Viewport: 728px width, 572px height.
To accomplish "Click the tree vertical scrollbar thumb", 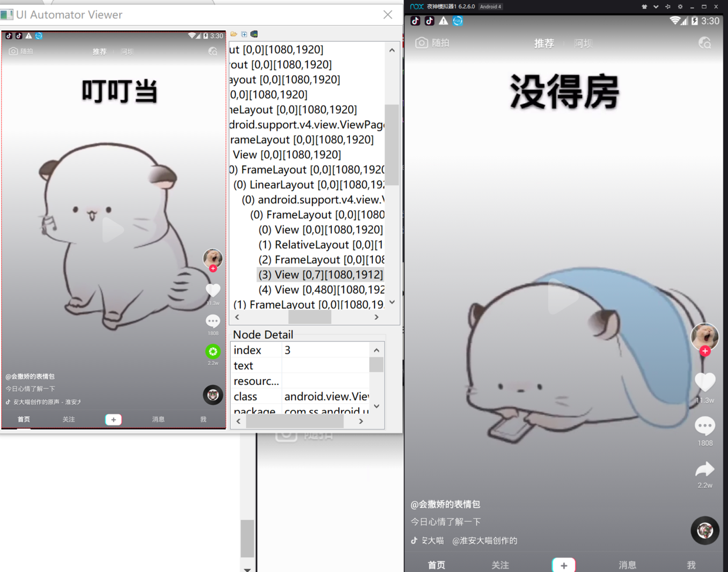I will pos(392,145).
